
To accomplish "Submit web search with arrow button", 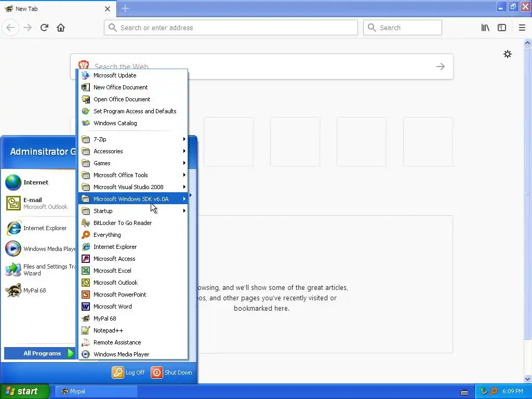I will point(441,66).
